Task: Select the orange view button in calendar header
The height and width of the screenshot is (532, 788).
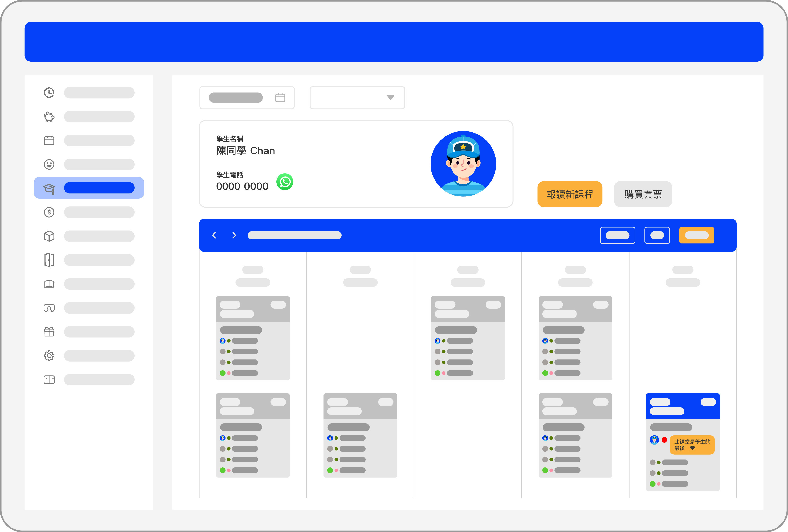Action: tap(697, 235)
